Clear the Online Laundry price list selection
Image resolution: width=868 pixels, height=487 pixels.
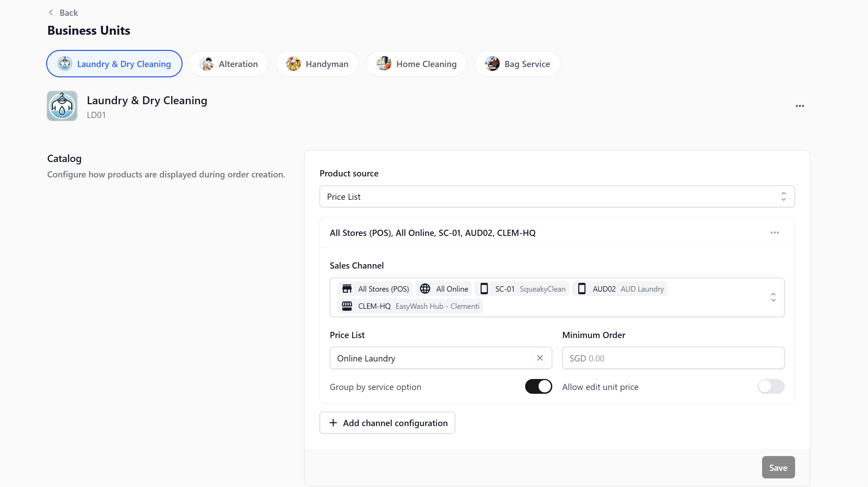540,358
